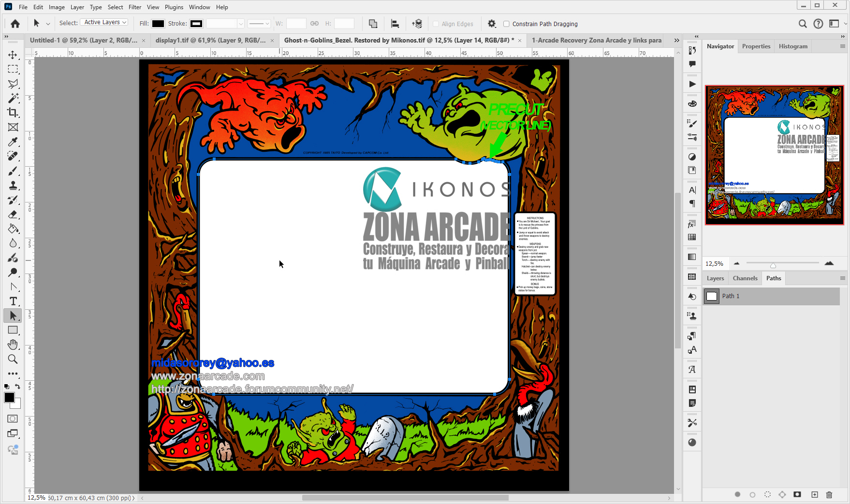Open Edit Toolbar three-dots menu
This screenshot has height=504, width=850.
pyautogui.click(x=13, y=374)
